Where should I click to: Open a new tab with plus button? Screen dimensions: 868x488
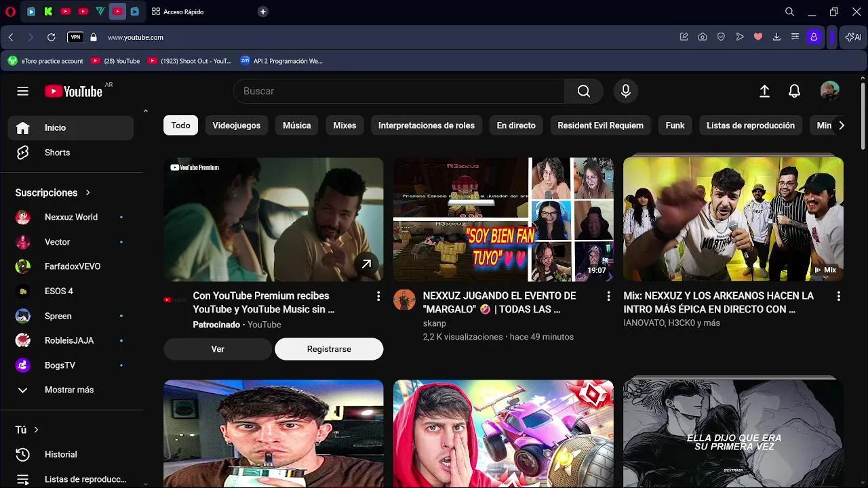(x=263, y=12)
